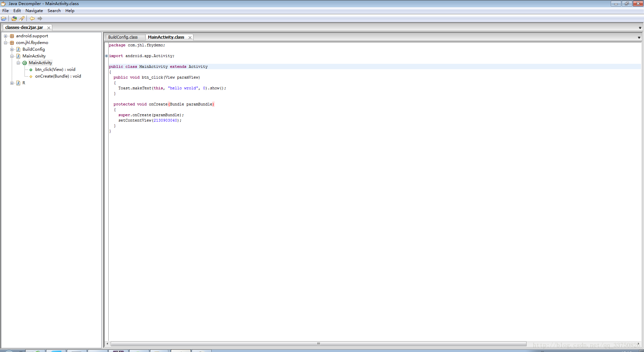Select the R entry in the tree
The width and height of the screenshot is (644, 352).
[x=24, y=83]
